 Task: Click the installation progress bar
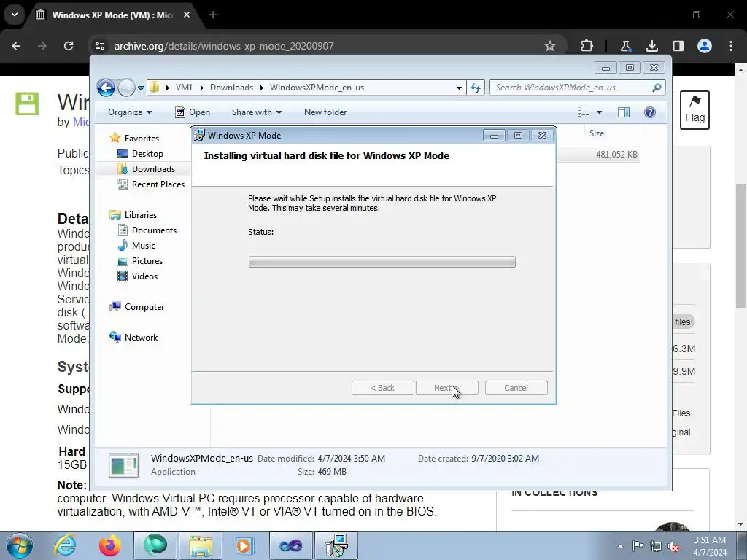(382, 262)
